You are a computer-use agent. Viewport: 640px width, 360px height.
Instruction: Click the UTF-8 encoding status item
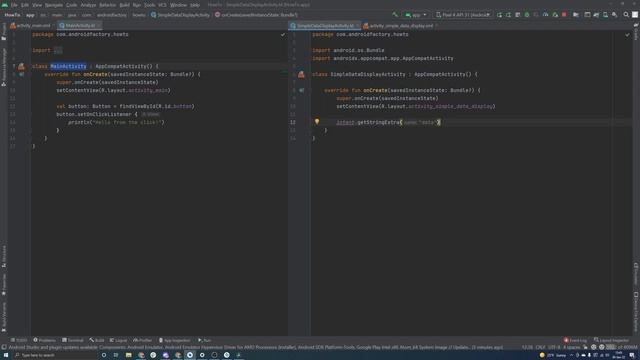point(554,347)
